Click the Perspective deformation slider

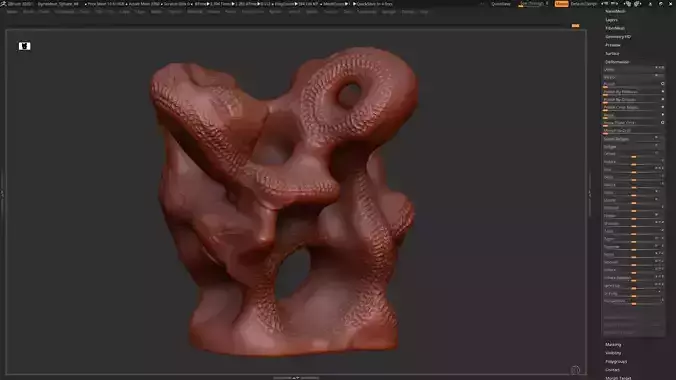point(632,301)
